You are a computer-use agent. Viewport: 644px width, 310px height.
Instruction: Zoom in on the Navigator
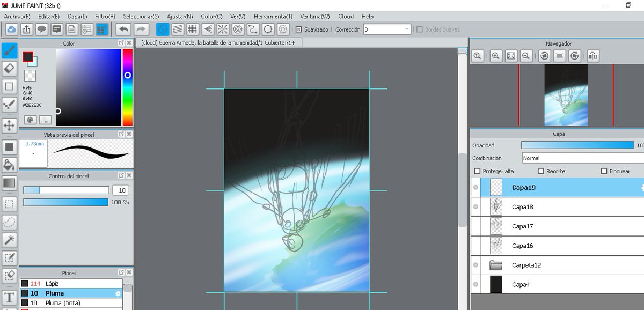496,55
